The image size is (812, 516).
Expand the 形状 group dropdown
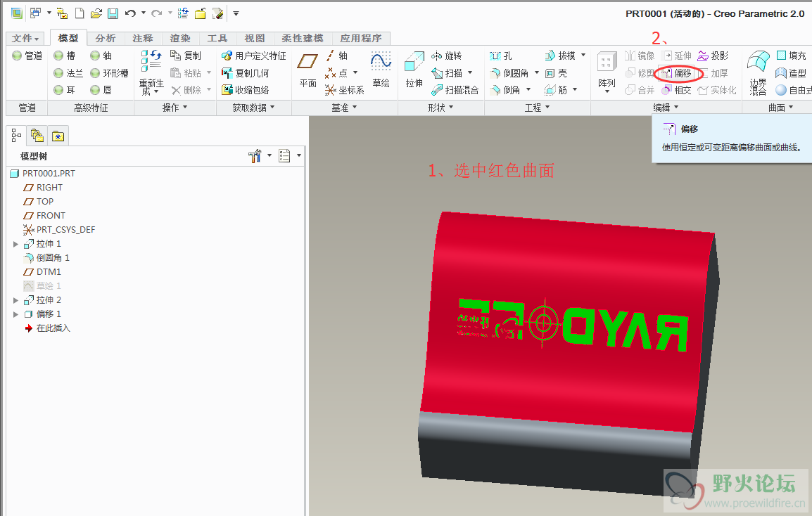pos(441,108)
